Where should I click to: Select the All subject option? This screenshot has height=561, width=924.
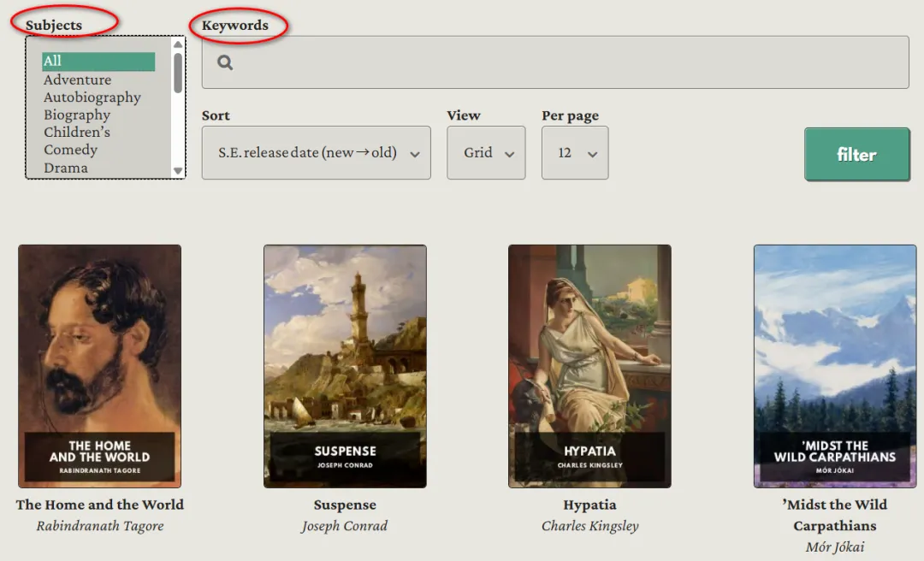coord(98,62)
